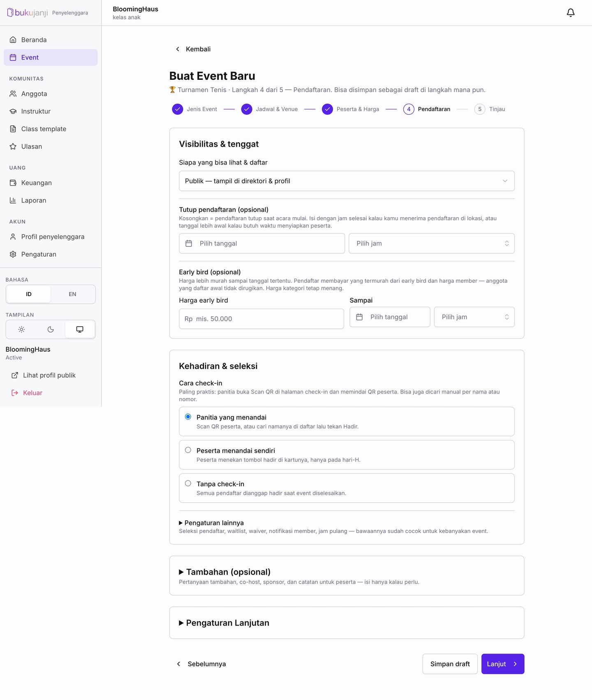Go to Beranda in sidebar

(51, 40)
